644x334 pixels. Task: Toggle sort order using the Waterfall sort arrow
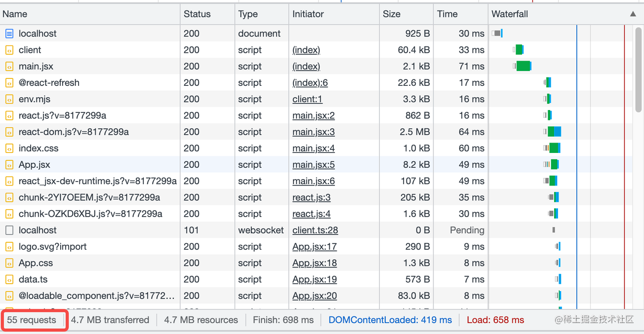click(633, 14)
